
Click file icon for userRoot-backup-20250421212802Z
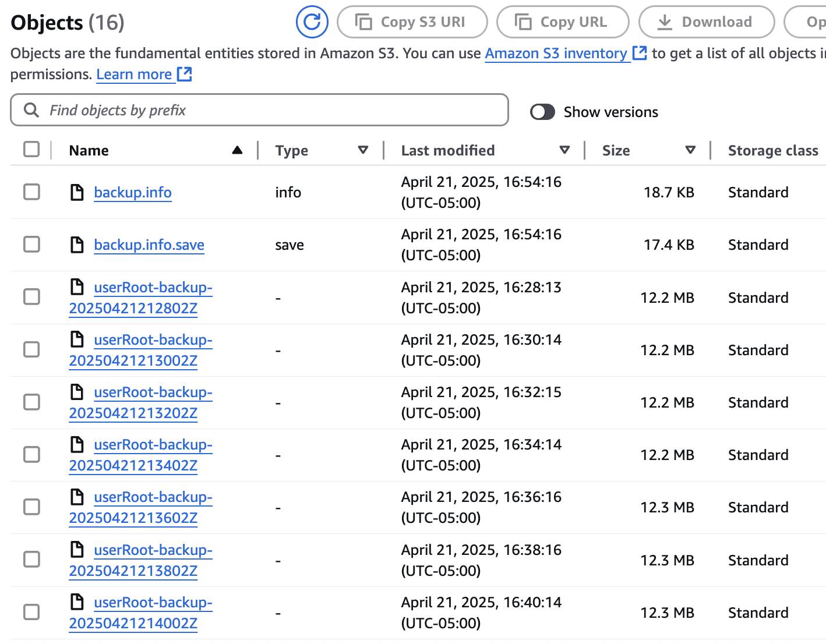tap(77, 287)
